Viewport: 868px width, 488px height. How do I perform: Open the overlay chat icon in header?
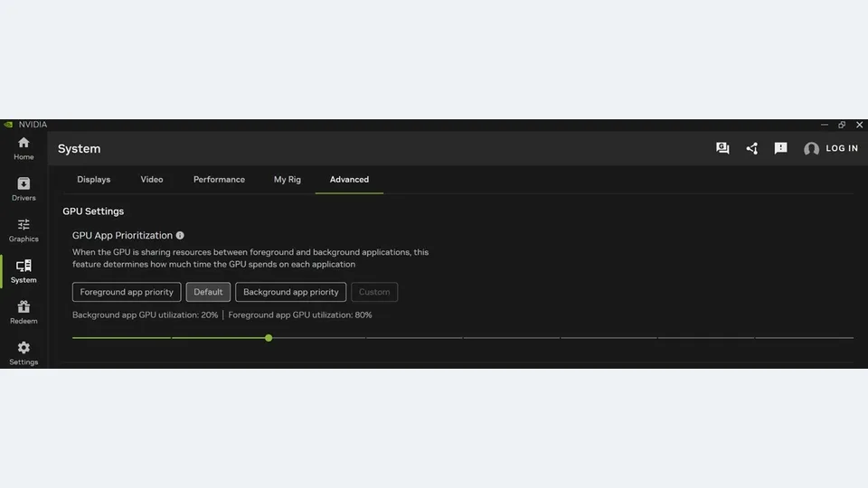pyautogui.click(x=722, y=147)
